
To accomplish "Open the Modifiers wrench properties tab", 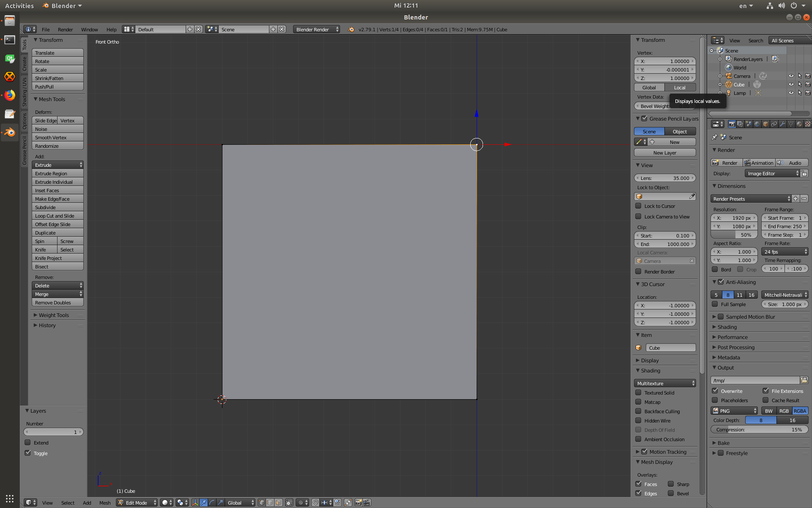I will click(x=782, y=124).
